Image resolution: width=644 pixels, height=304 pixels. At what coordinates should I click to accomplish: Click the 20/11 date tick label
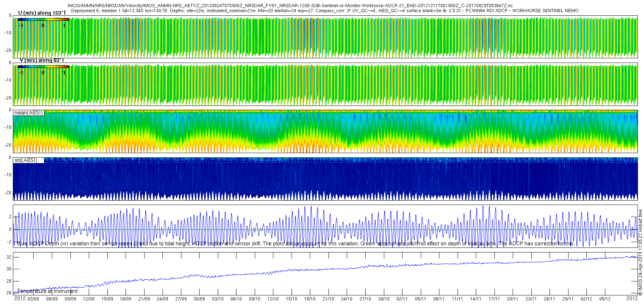(x=513, y=299)
